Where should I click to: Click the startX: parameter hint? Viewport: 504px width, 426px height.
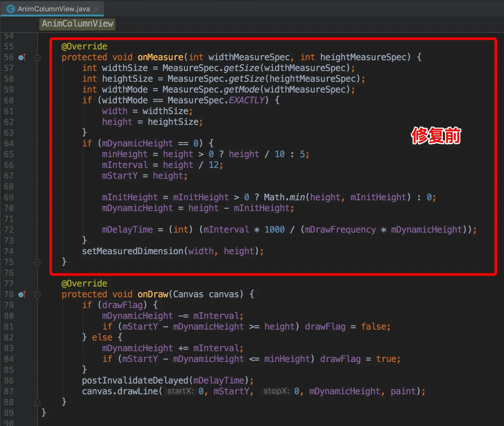coord(180,391)
